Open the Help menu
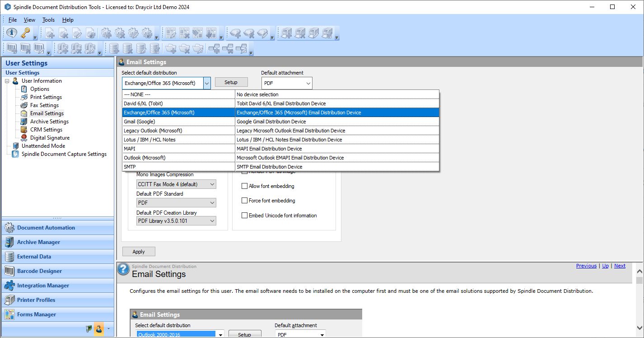Screen dimensions: 644x338 (x=68, y=20)
